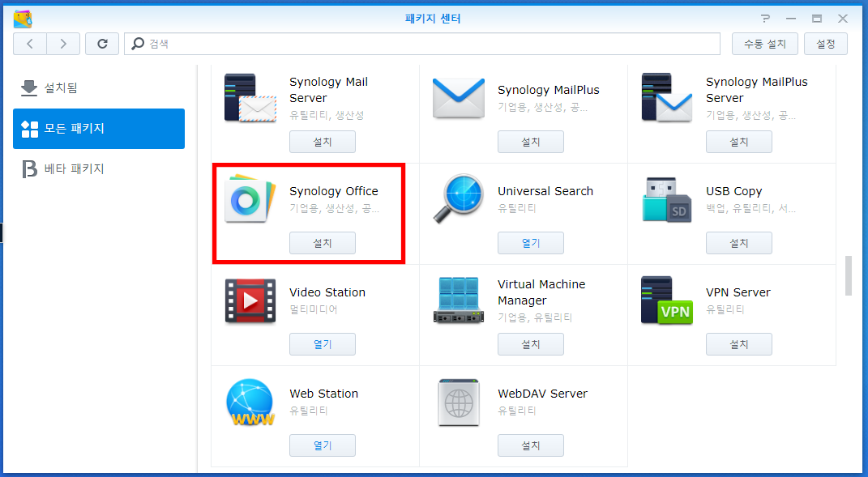
Task: Install Synology Office with 설치 button
Action: point(323,243)
